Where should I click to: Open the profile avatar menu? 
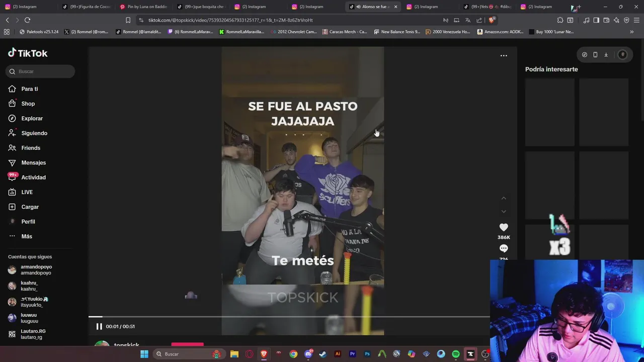pyautogui.click(x=622, y=55)
